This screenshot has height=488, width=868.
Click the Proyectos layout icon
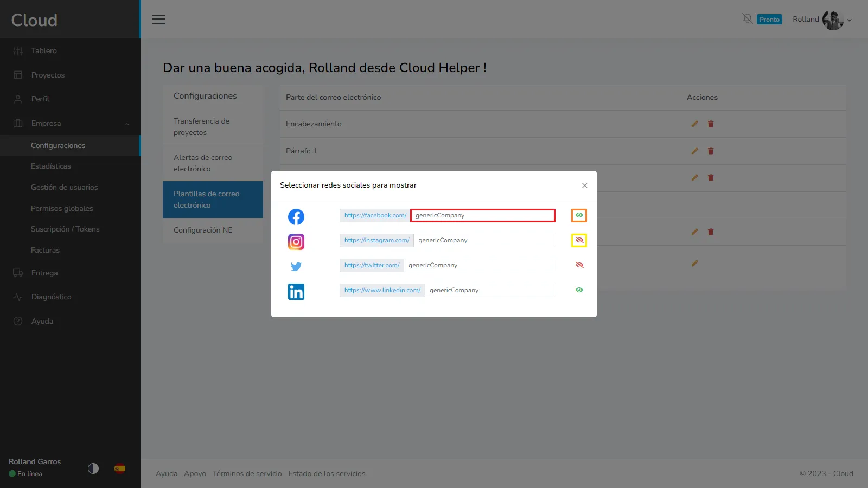click(18, 75)
